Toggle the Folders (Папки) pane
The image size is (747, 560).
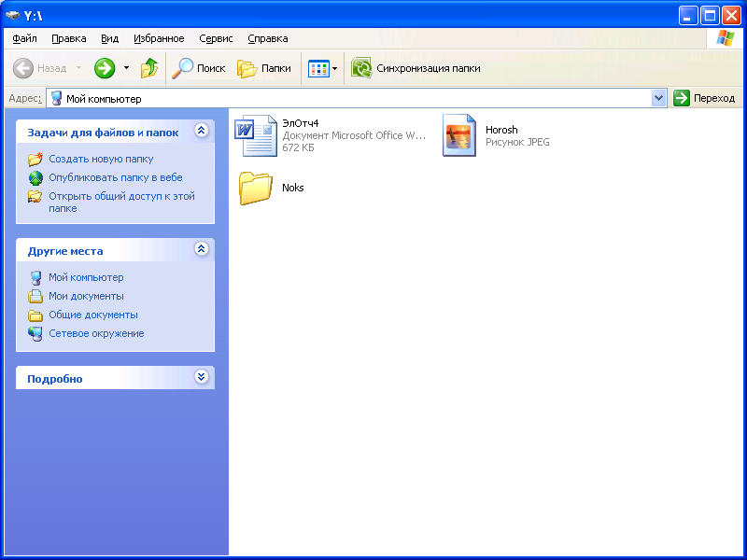[x=264, y=68]
